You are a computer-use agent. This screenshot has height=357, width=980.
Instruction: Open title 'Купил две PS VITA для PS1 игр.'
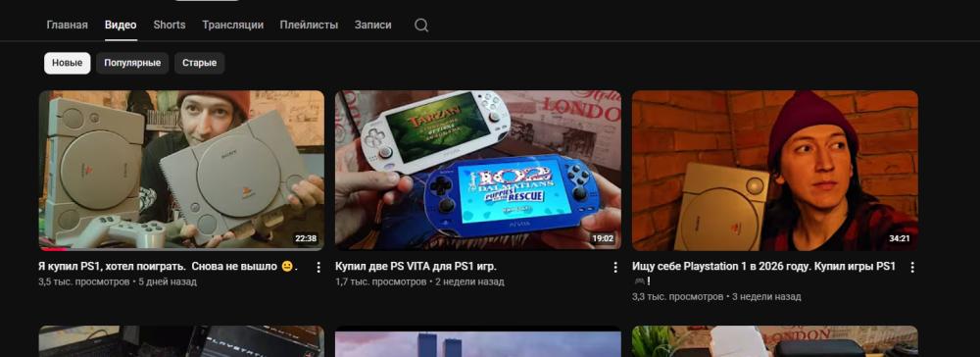416,267
